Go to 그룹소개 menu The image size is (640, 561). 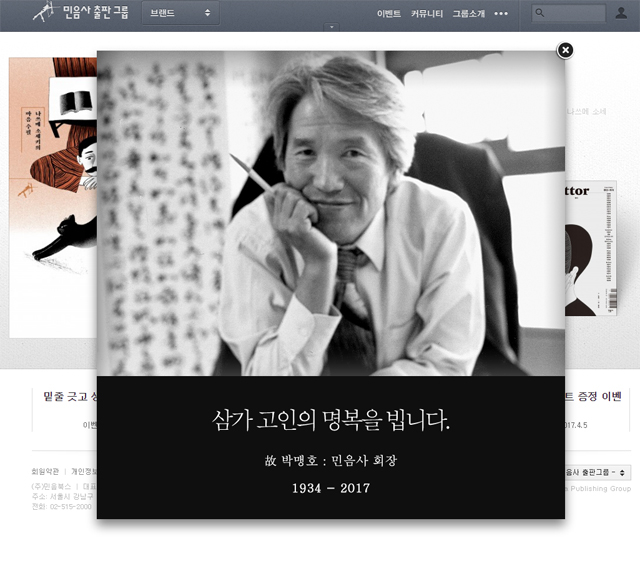pyautogui.click(x=466, y=14)
